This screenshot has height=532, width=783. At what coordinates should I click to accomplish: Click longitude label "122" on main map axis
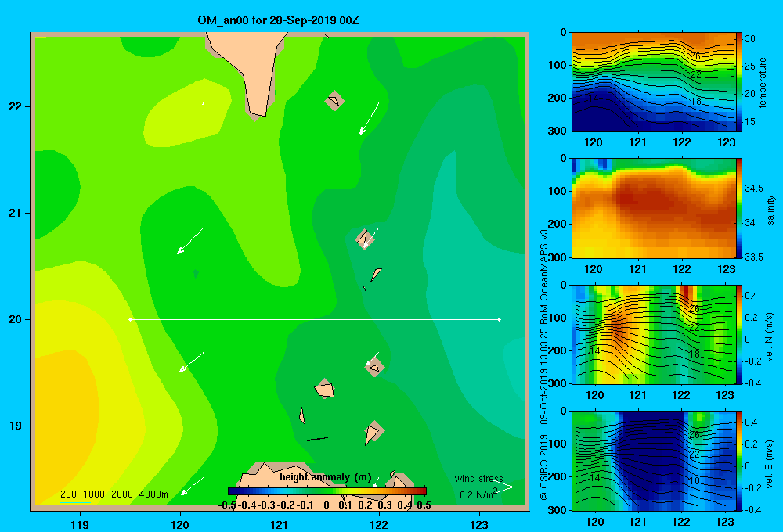point(380,524)
